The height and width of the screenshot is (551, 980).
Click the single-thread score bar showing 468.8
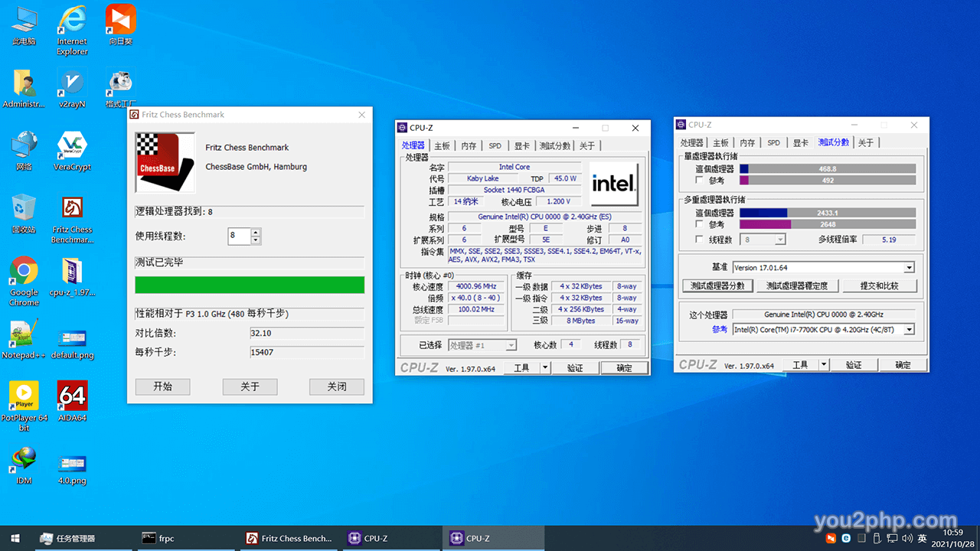pyautogui.click(x=828, y=169)
